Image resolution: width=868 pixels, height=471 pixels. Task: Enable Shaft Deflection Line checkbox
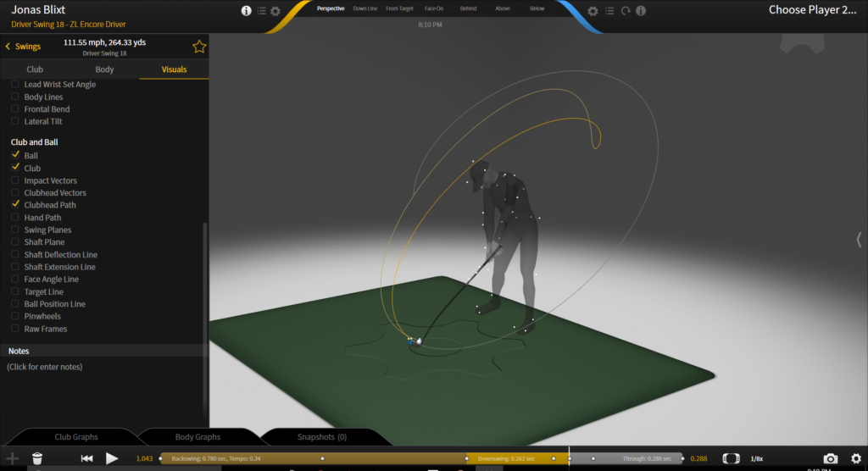15,255
